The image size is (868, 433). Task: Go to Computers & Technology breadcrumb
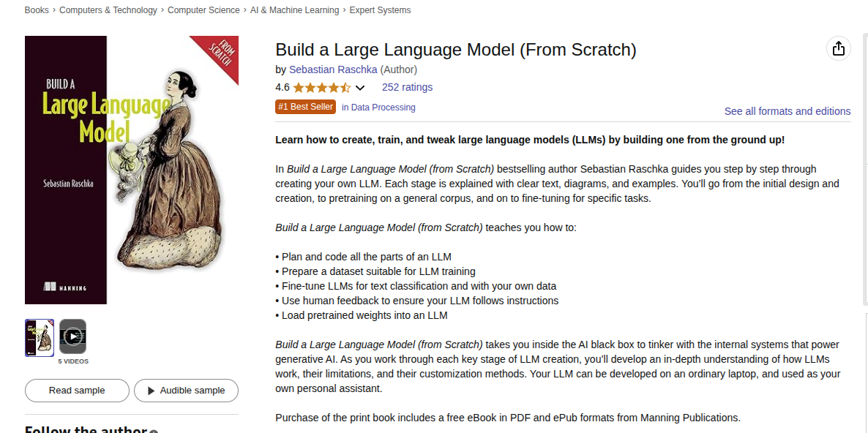point(108,10)
